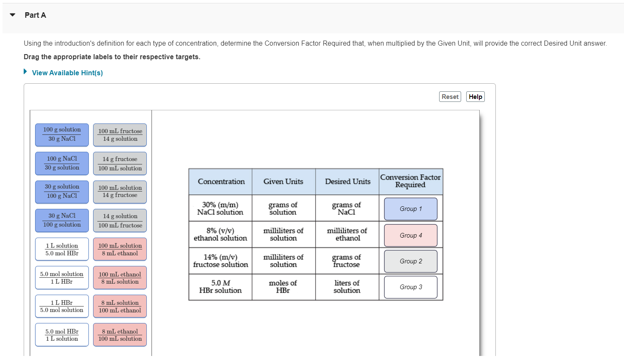The width and height of the screenshot is (624, 364).
Task: Expand the View Available Hint(s) triangle
Action: (25, 71)
